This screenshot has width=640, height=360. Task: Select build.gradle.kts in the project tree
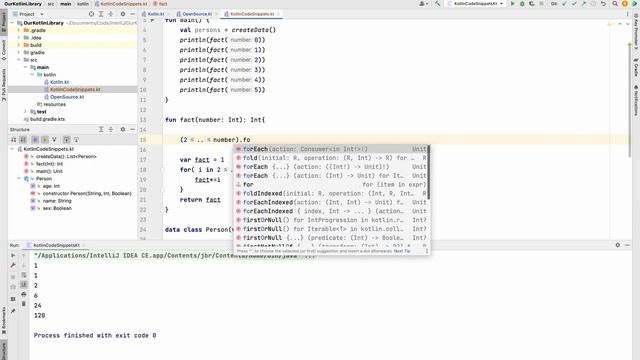[x=47, y=119]
